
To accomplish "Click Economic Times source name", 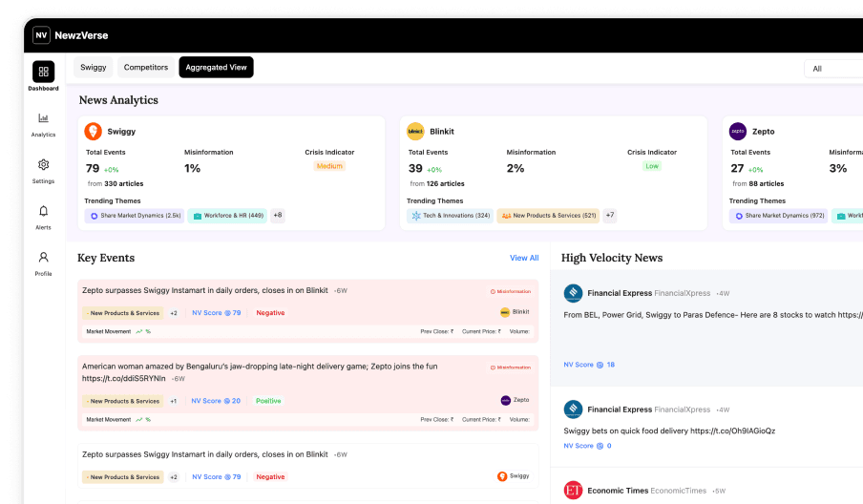I will 618,491.
